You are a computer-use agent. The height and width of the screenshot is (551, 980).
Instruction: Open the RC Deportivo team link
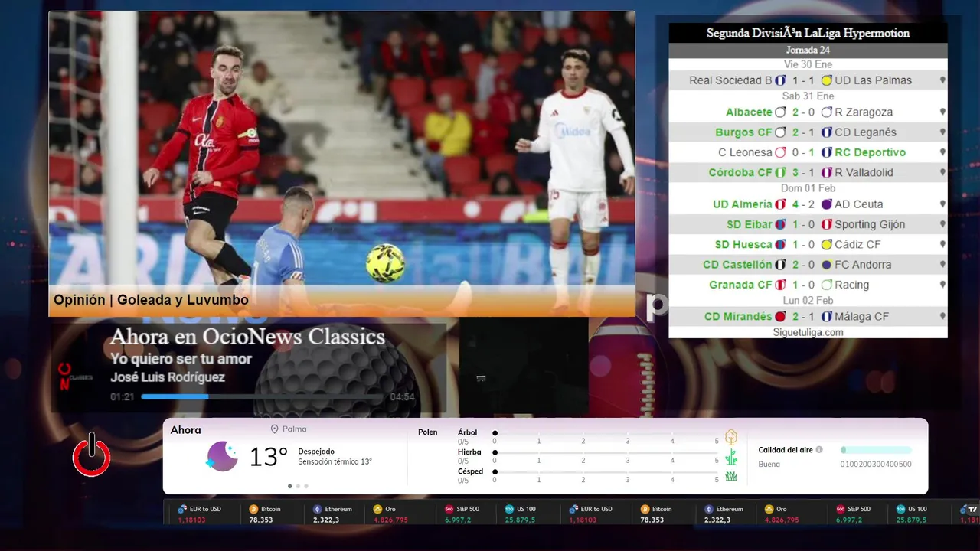(870, 152)
